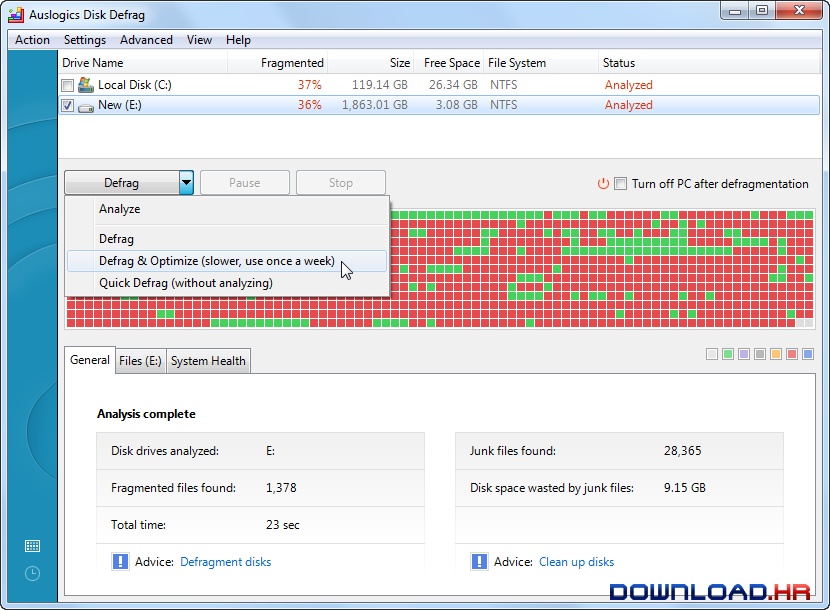Screen dimensions: 830x610
Task: Switch to the System Health tab
Action: (x=208, y=361)
